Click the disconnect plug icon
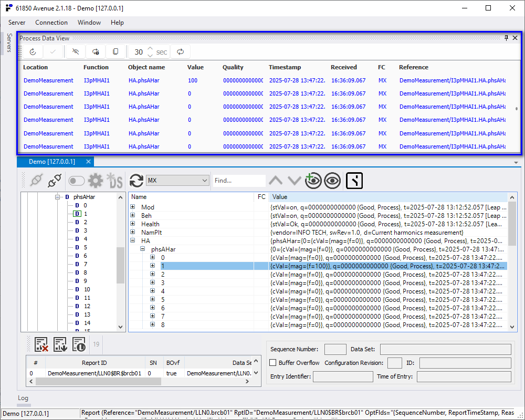525x420 pixels. (54, 181)
